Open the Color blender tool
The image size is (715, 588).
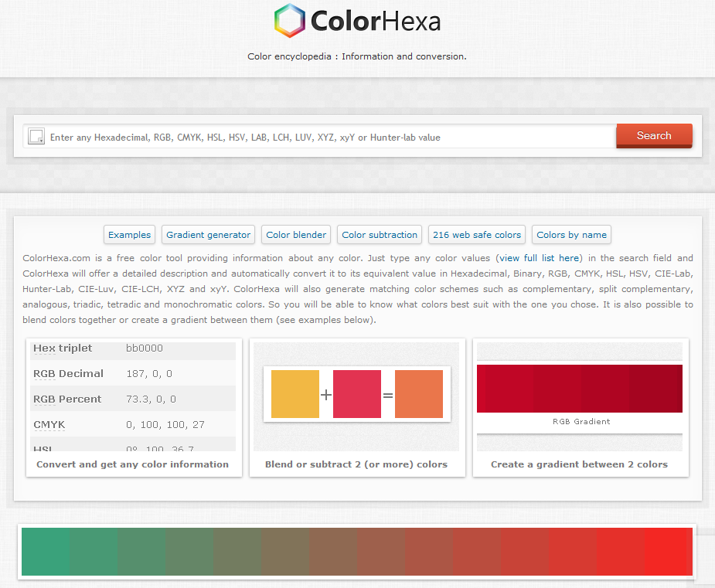pos(297,235)
